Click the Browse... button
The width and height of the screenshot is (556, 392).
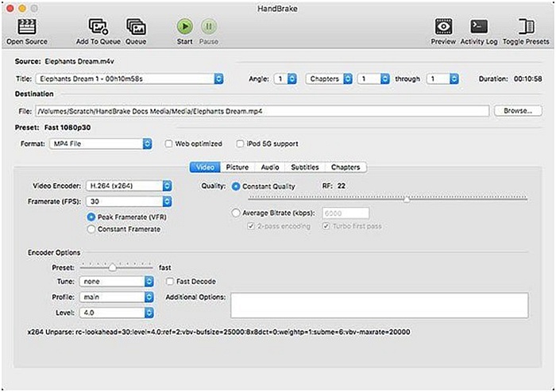tap(517, 111)
